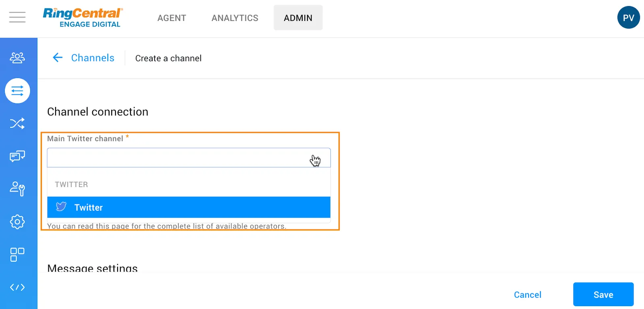This screenshot has height=309, width=644.
Task: Open the shuffle routing sidebar icon
Action: [x=17, y=123]
